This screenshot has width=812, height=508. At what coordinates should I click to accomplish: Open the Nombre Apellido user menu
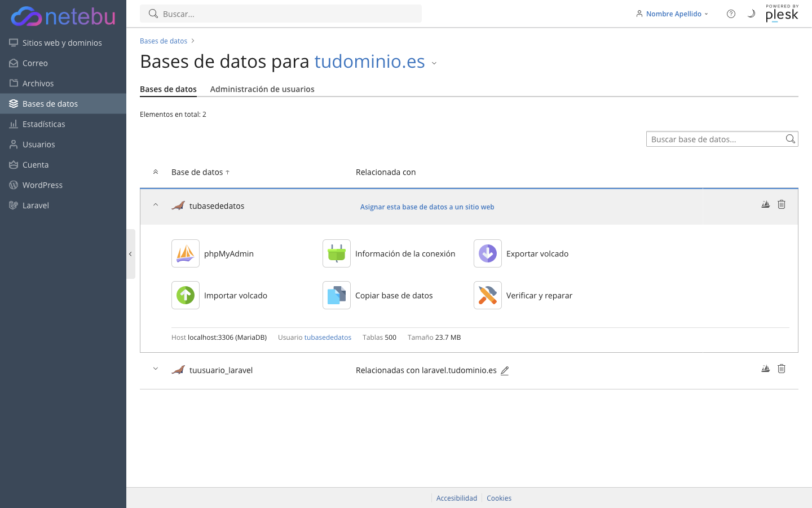672,14
